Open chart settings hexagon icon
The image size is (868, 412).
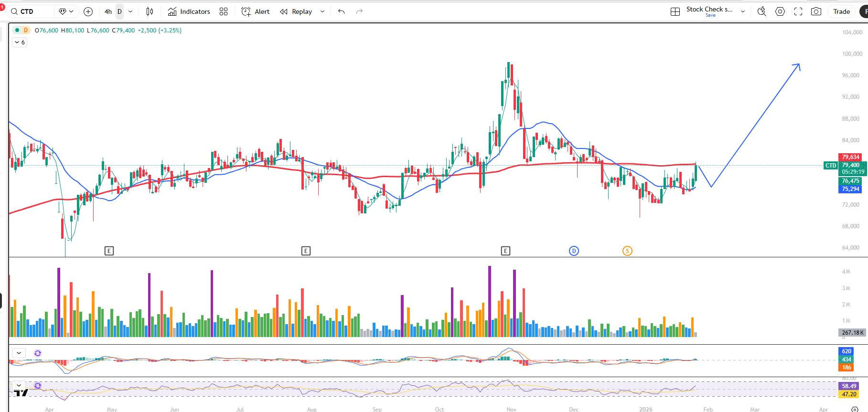780,11
